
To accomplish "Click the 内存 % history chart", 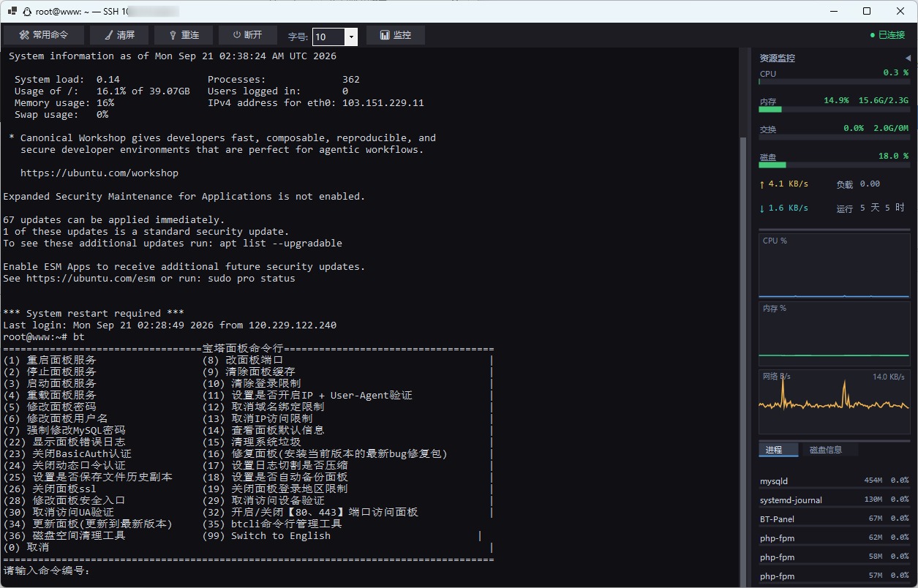I will (x=834, y=334).
